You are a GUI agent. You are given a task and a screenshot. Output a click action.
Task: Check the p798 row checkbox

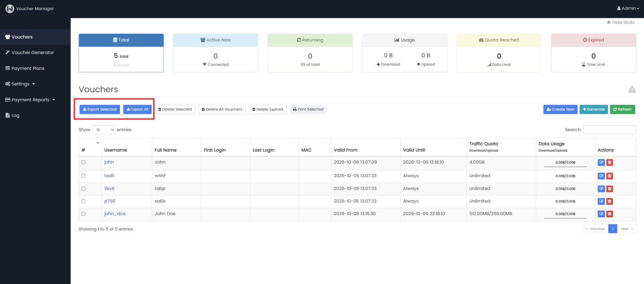[x=83, y=201]
